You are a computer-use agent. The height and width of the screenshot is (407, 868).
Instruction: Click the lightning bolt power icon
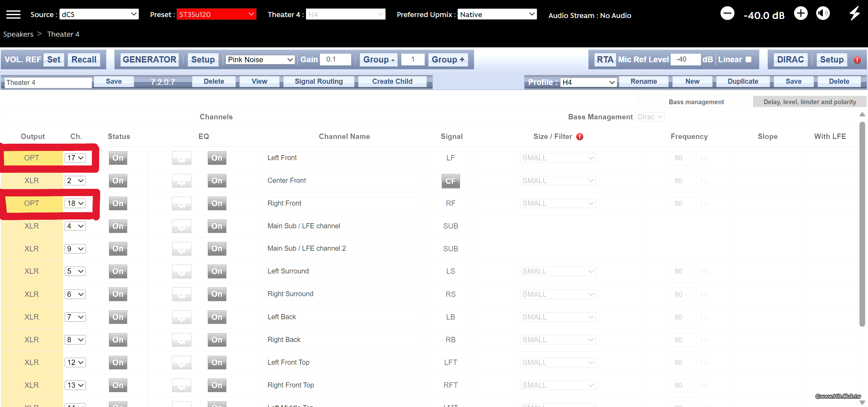854,14
